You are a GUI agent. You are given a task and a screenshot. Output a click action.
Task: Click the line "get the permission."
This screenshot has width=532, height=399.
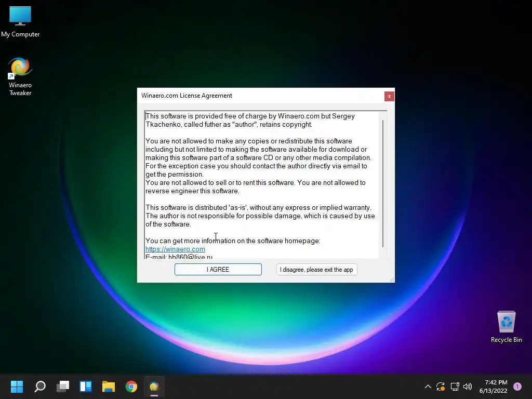coord(175,175)
